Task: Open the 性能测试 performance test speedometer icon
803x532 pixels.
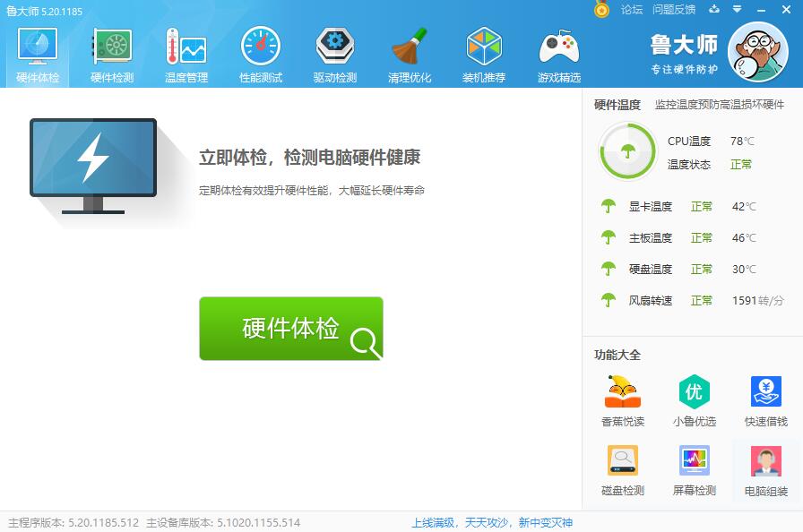Action: [x=261, y=54]
